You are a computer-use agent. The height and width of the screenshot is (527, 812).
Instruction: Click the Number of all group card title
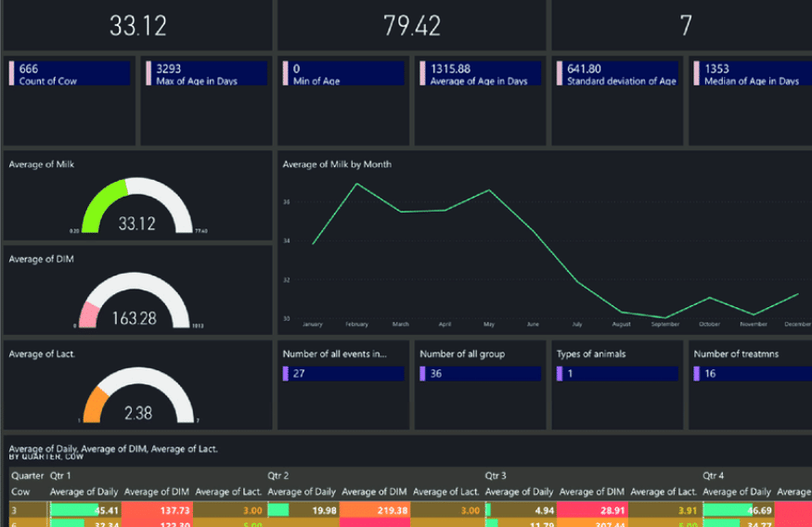click(462, 354)
